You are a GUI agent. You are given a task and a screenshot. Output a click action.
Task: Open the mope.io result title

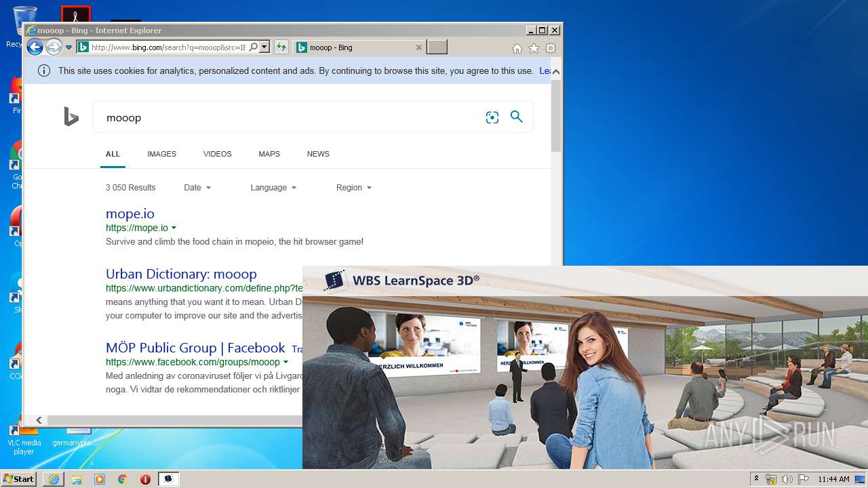click(x=130, y=213)
